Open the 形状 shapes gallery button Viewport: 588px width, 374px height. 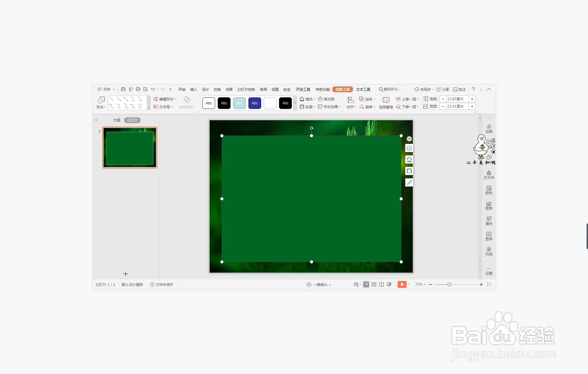(101, 103)
